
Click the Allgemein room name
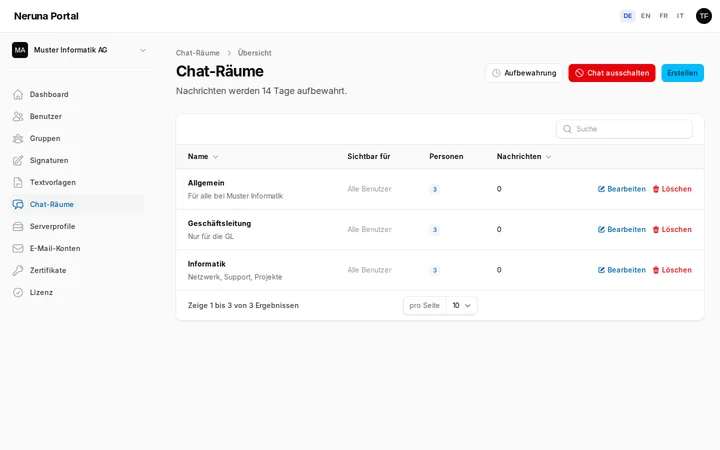206,183
